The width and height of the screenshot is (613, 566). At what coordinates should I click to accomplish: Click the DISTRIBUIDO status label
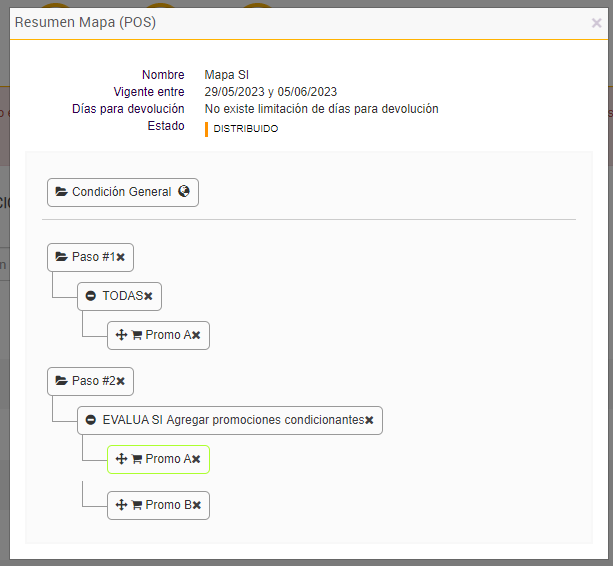pos(245,129)
